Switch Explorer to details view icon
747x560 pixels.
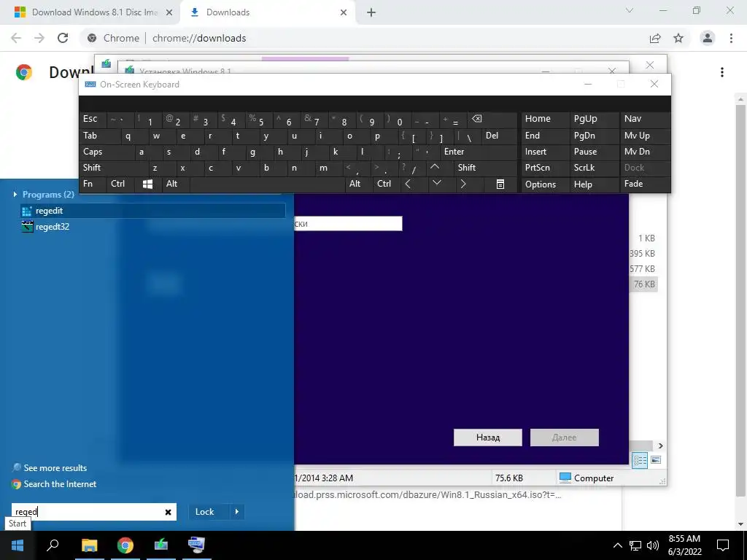[640, 460]
